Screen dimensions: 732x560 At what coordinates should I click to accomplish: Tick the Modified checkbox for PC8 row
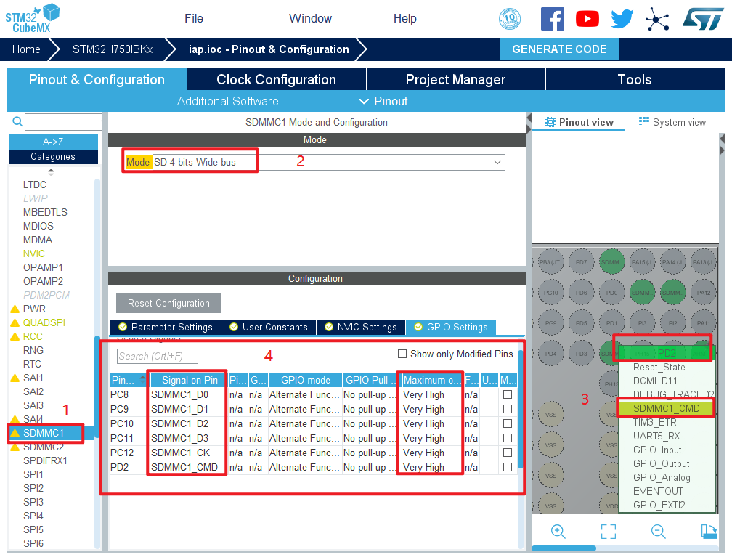point(508,395)
